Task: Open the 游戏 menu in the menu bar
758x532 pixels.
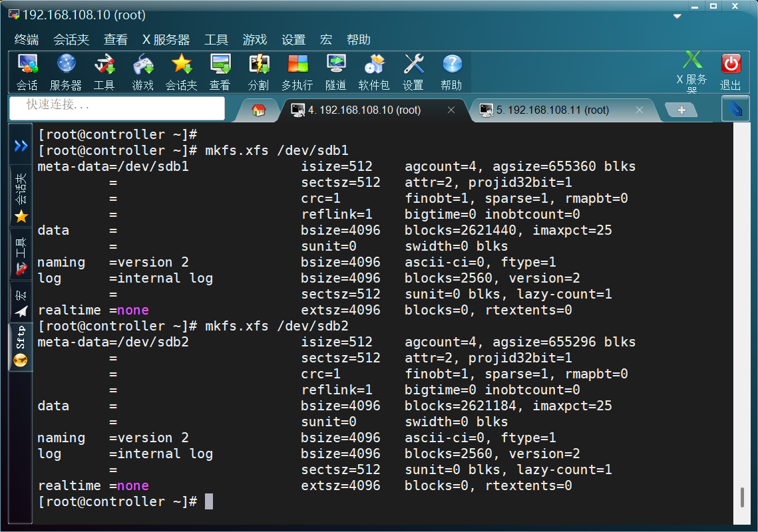Action: pos(255,40)
